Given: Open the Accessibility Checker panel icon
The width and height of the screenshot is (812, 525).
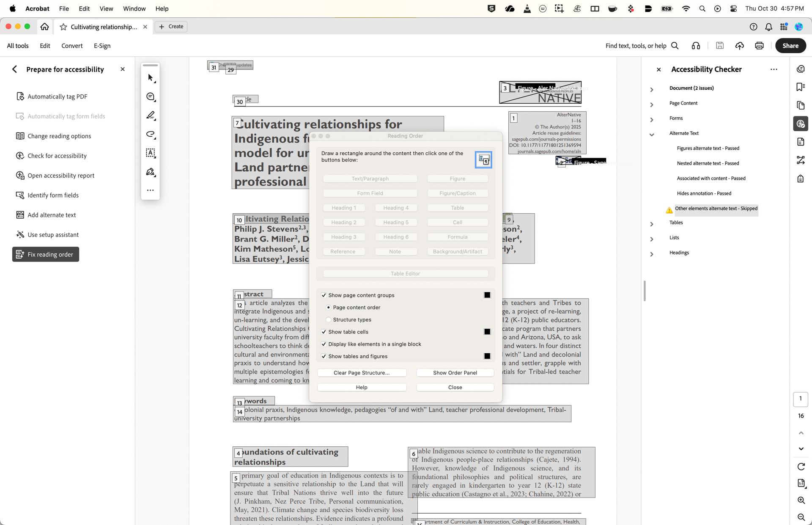Looking at the screenshot, I should click(x=801, y=124).
